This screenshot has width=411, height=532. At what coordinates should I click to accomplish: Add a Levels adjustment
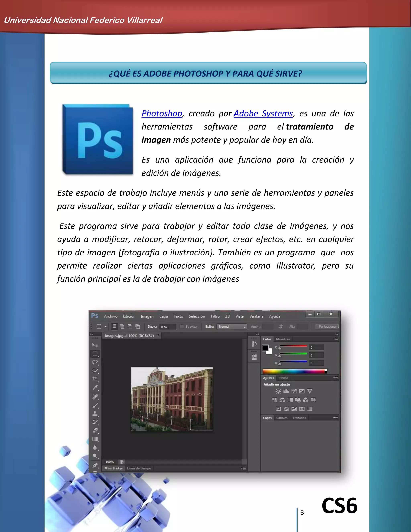[x=286, y=391]
